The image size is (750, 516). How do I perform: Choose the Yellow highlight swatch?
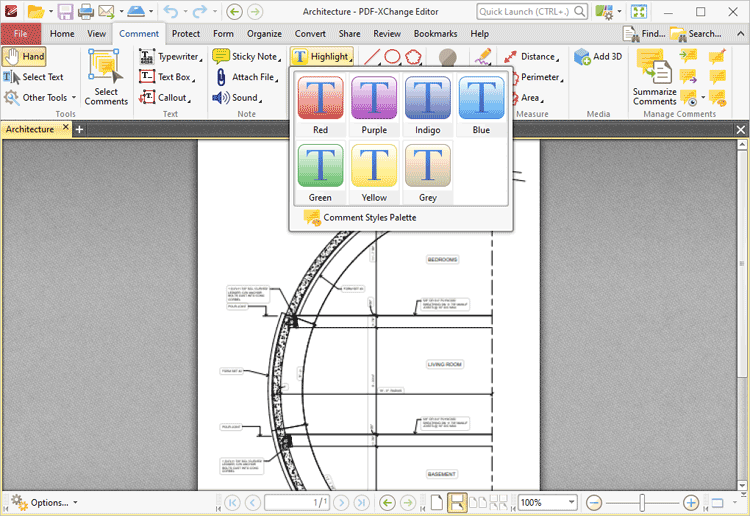coord(374,172)
